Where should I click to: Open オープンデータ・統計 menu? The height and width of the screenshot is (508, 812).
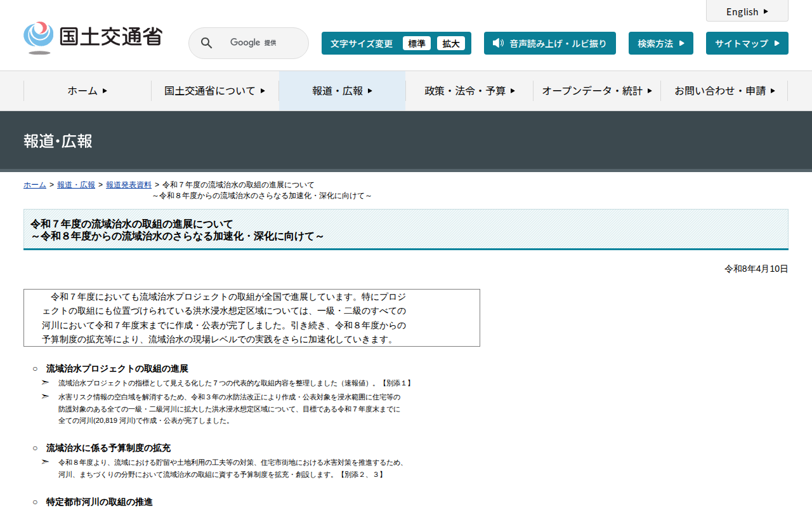coord(597,91)
